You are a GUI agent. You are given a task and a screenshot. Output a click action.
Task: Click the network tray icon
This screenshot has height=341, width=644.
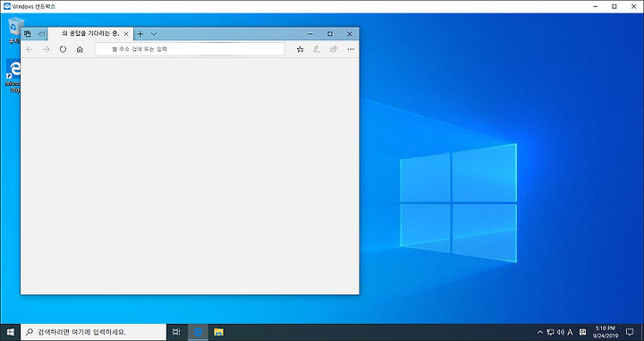[x=550, y=332]
